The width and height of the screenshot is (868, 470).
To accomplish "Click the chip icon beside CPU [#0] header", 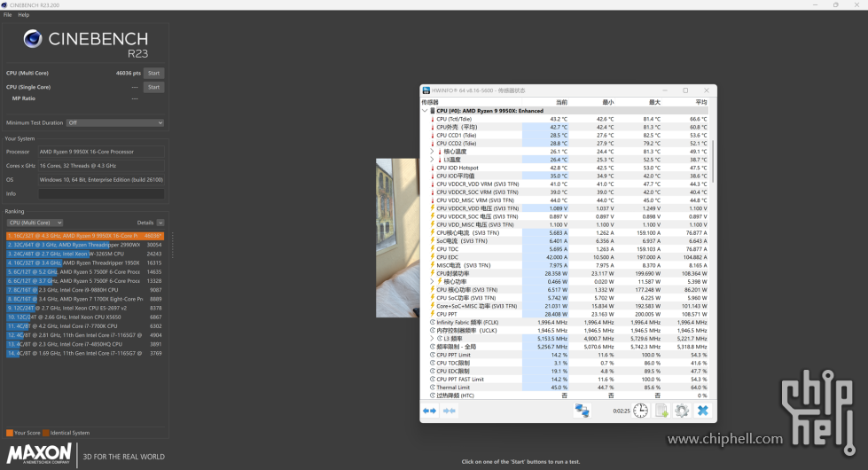I will click(x=433, y=111).
